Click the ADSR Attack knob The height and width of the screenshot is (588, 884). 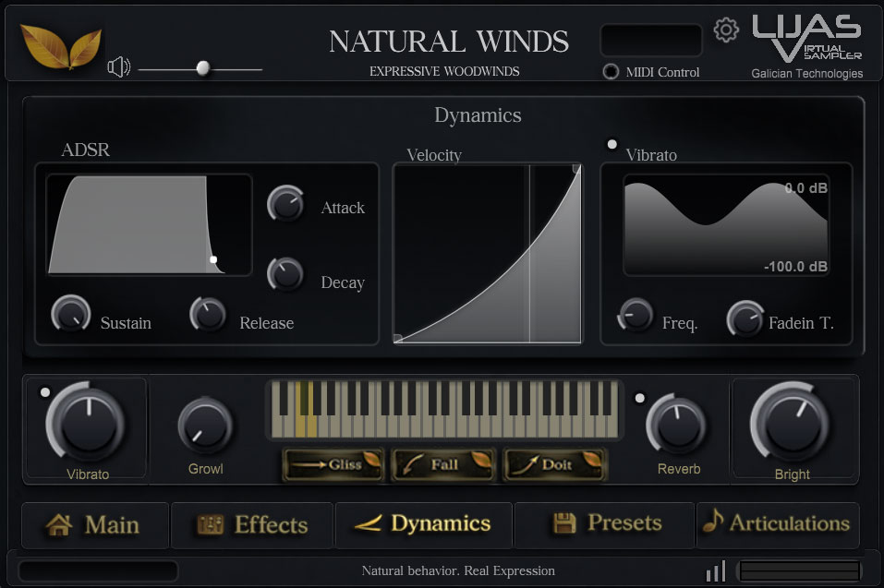point(285,203)
